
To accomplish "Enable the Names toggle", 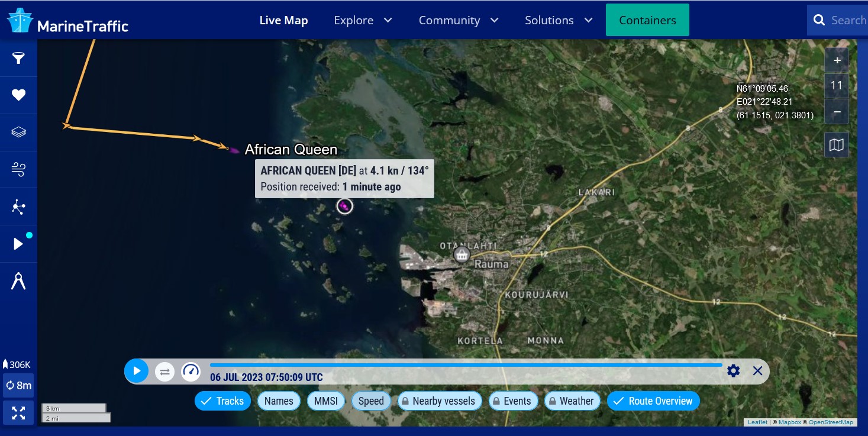I will [279, 401].
